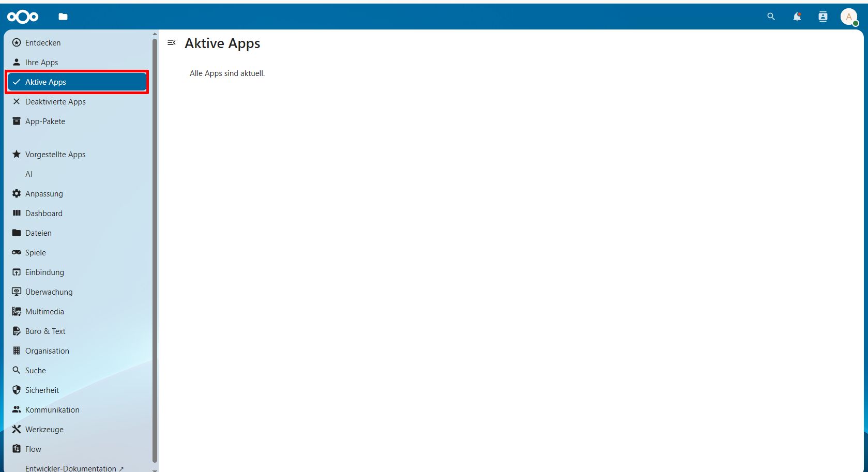This screenshot has height=472, width=868.
Task: Click the Nextcloud logo icon
Action: point(23,17)
